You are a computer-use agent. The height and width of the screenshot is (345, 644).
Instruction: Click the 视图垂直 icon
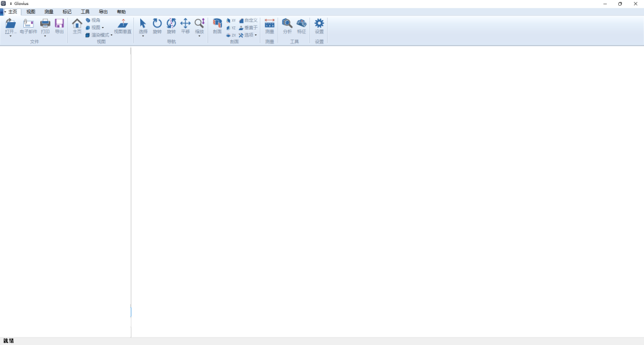point(123,23)
